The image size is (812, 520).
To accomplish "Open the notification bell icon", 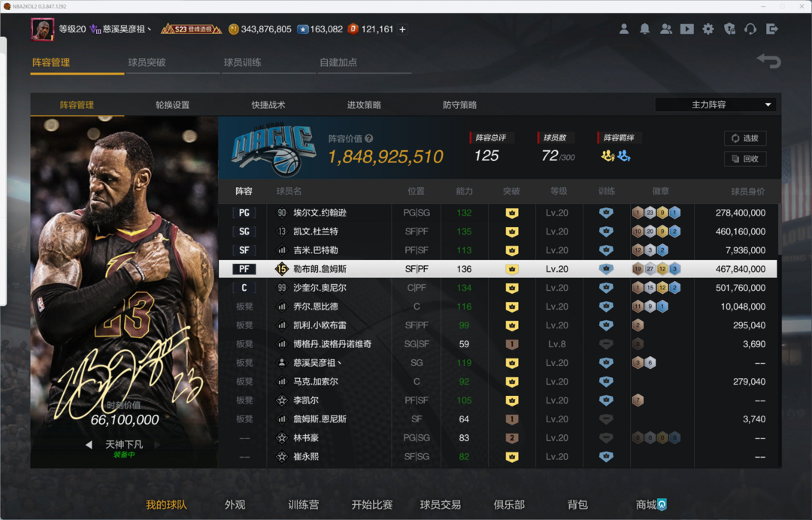I will click(645, 29).
